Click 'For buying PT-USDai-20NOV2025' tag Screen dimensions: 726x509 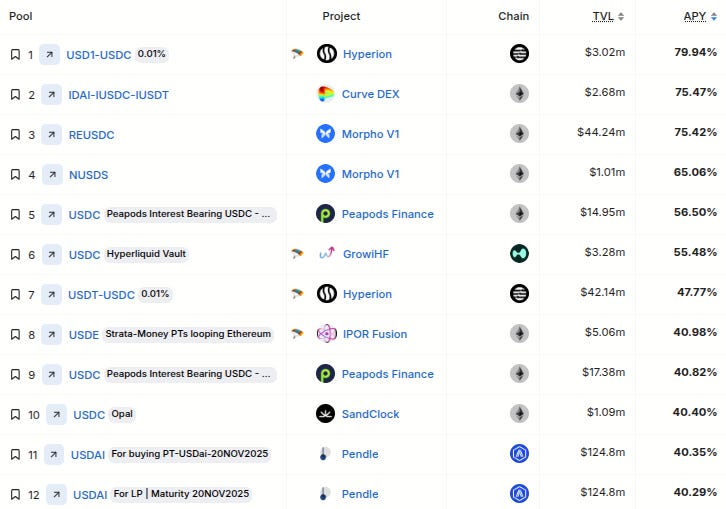tap(190, 454)
